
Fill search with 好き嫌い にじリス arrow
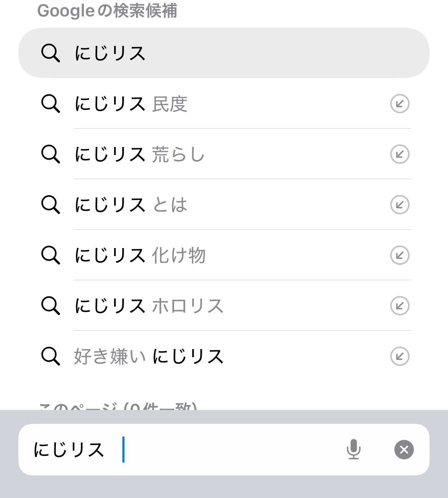click(x=400, y=356)
